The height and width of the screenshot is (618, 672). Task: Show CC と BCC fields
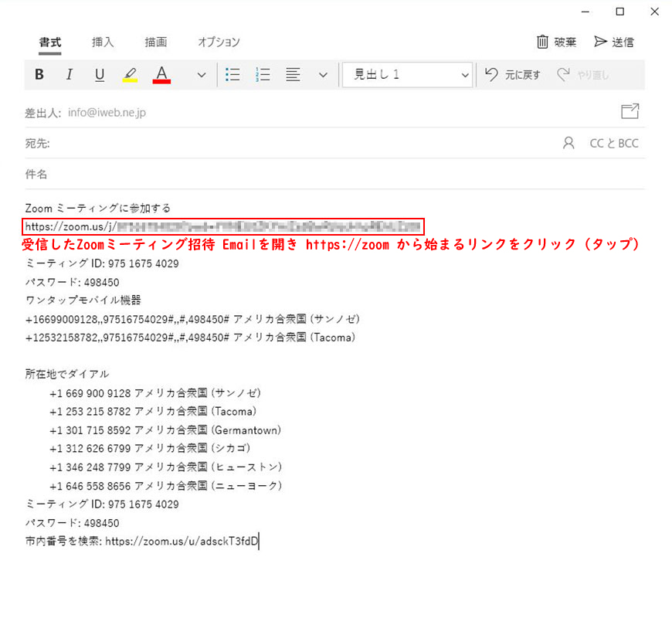click(614, 143)
